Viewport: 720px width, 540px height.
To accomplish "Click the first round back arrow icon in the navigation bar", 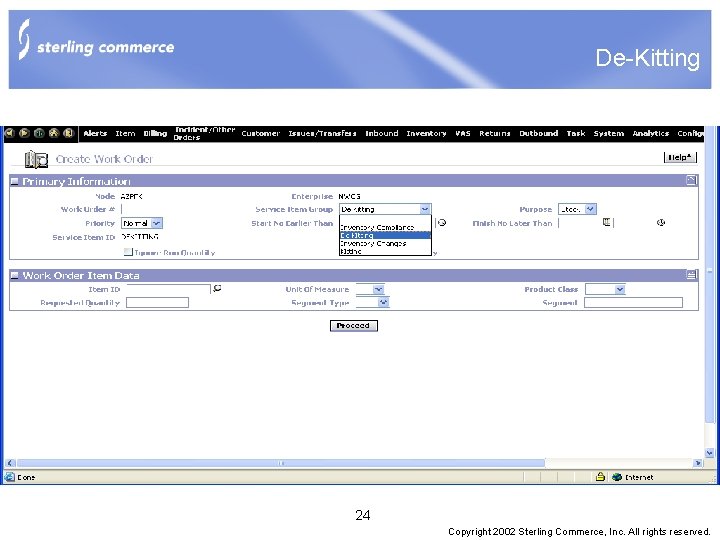I will (10, 133).
